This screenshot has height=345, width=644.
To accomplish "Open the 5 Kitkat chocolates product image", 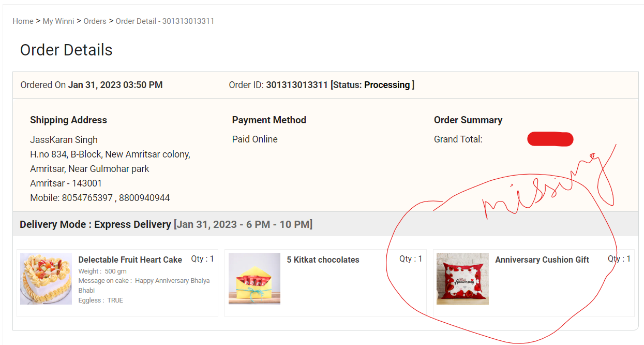I will (254, 279).
